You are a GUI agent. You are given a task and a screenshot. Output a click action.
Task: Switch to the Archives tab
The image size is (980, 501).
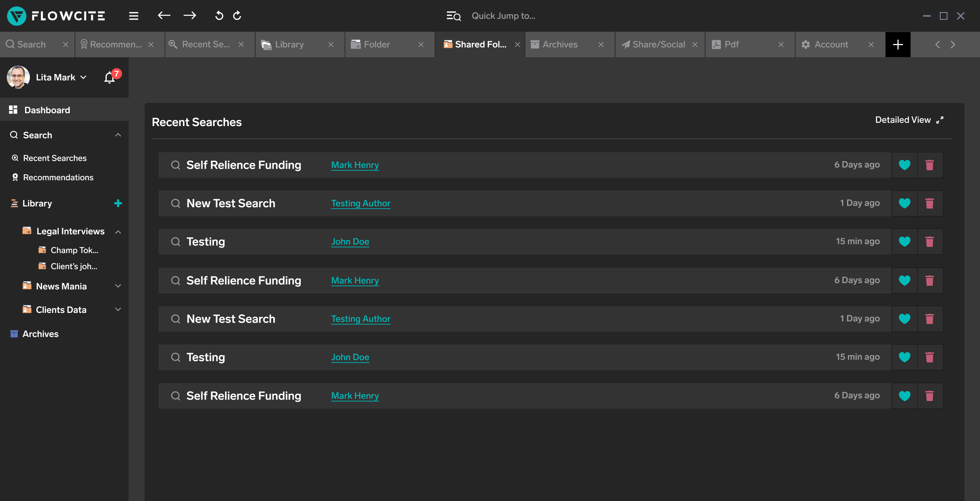click(x=560, y=44)
